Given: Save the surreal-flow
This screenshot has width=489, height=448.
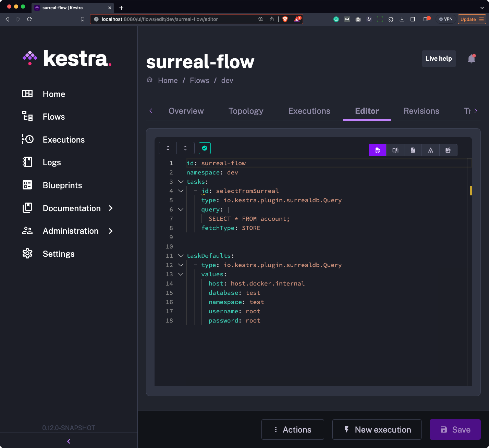Looking at the screenshot, I should [455, 429].
